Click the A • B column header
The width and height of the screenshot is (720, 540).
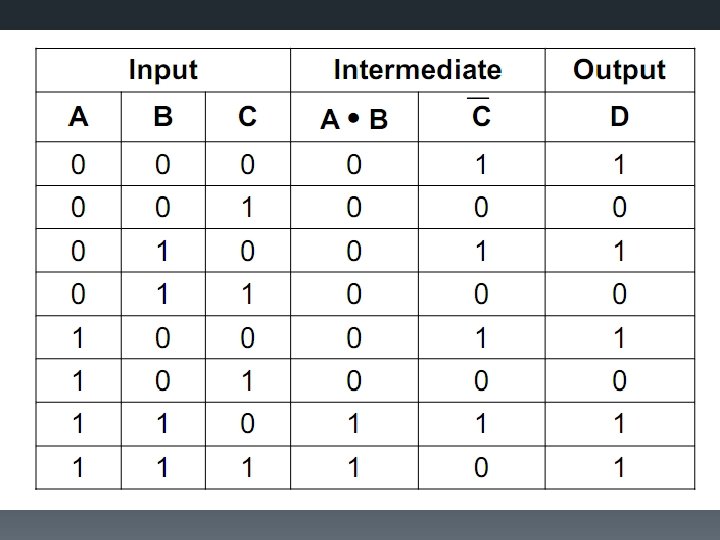(354, 120)
